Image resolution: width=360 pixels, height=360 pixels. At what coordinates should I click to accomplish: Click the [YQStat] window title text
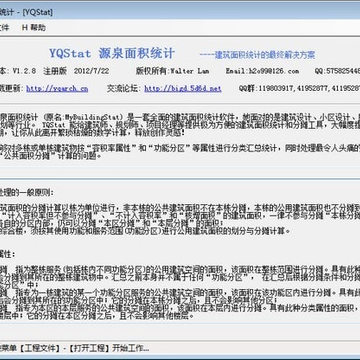tap(38, 13)
